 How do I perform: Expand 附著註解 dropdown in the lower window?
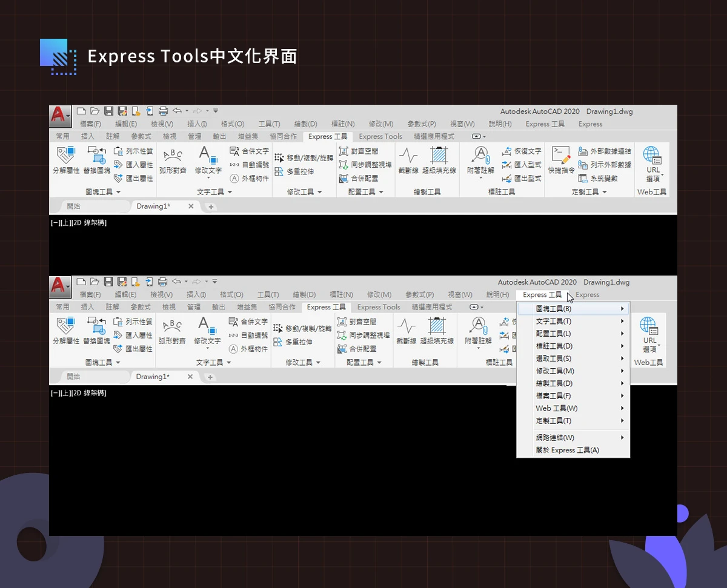478,349
